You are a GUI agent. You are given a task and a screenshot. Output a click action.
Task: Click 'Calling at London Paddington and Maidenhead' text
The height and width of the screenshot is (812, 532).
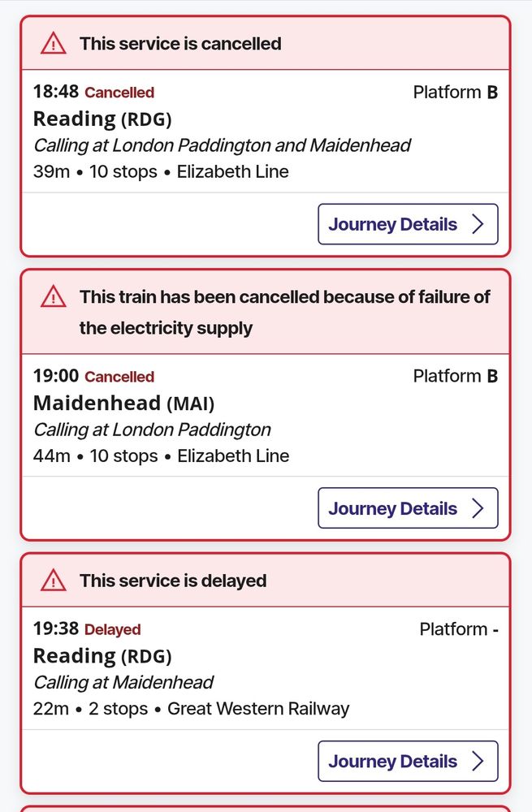[223, 145]
